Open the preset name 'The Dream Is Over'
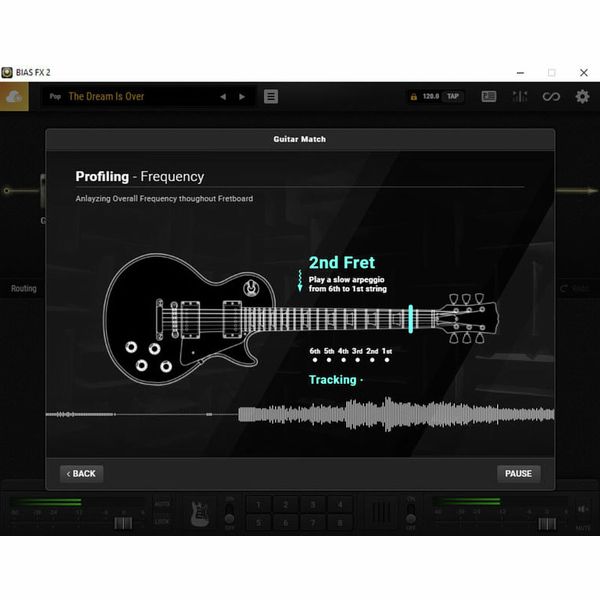 (x=106, y=97)
